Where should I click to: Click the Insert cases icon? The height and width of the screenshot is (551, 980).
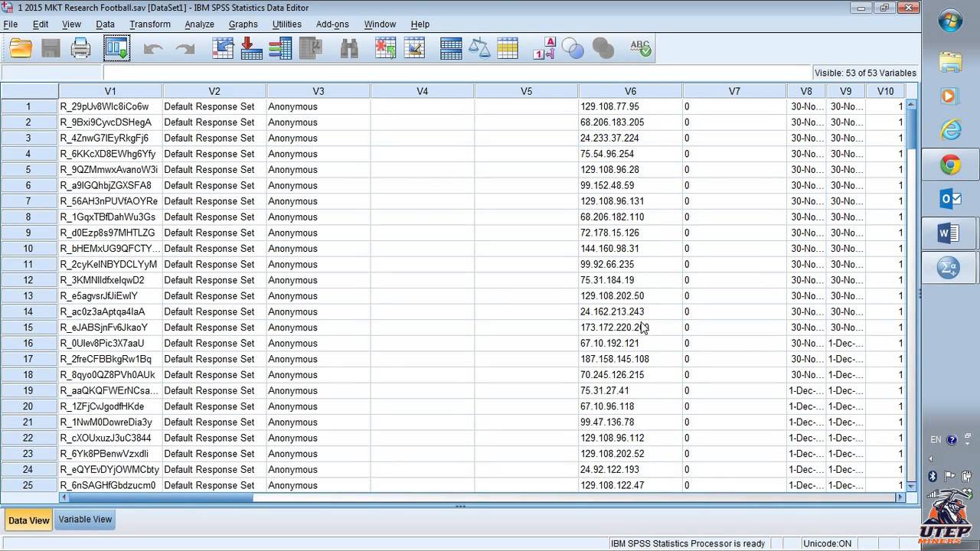click(385, 48)
